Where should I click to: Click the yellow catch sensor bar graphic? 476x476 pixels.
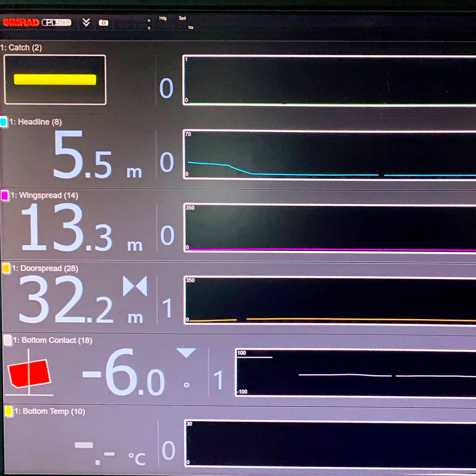[x=54, y=79]
